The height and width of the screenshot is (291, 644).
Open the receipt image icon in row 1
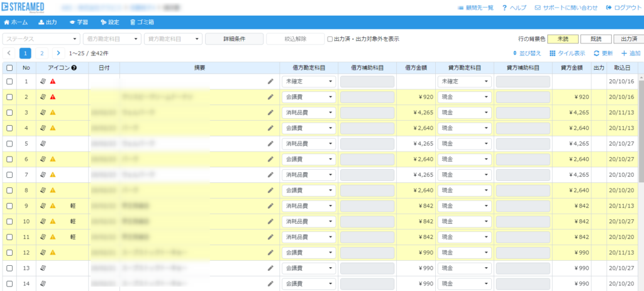point(43,81)
